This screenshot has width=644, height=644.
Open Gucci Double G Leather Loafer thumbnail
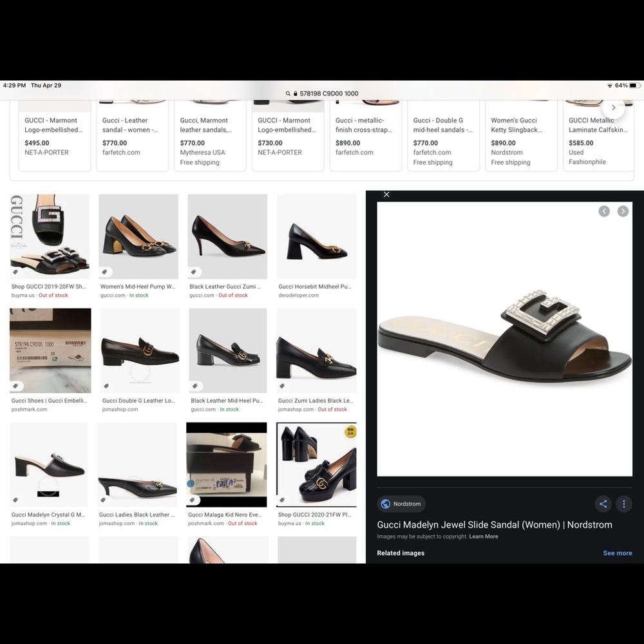(140, 351)
